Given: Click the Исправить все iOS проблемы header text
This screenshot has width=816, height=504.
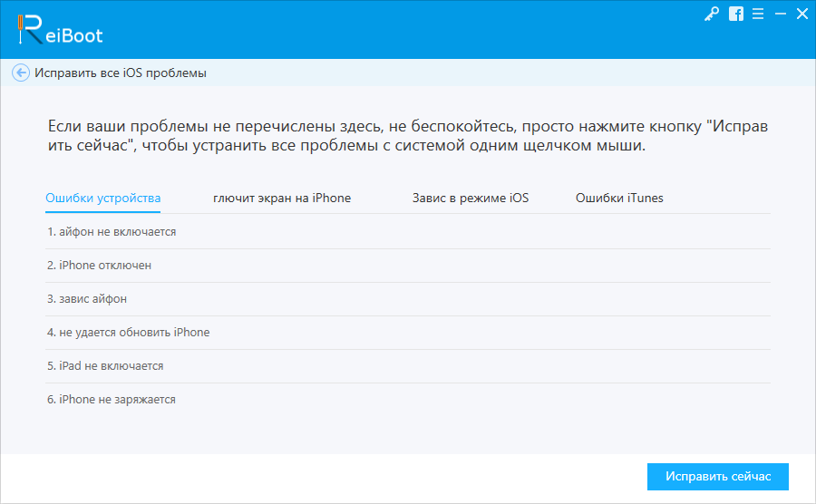Looking at the screenshot, I should pyautogui.click(x=121, y=73).
